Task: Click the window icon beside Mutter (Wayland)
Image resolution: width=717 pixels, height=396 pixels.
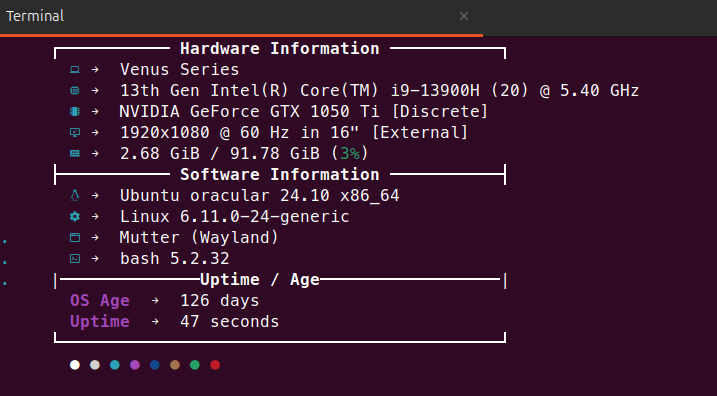Action: click(x=75, y=237)
